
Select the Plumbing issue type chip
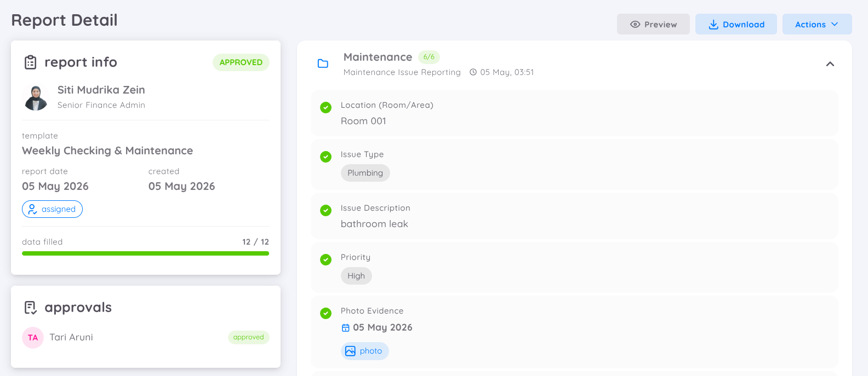tap(366, 173)
